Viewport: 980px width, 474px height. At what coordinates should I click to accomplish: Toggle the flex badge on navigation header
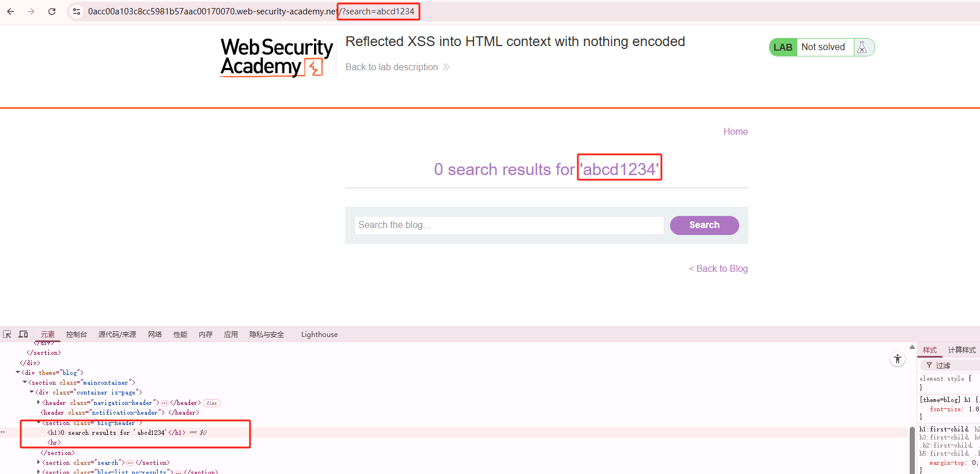pyautogui.click(x=212, y=403)
